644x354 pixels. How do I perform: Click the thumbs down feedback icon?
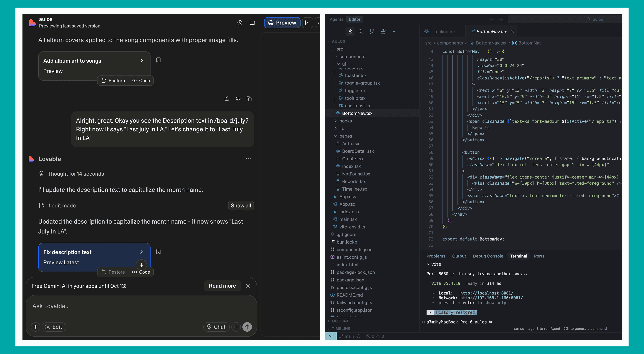tap(238, 99)
